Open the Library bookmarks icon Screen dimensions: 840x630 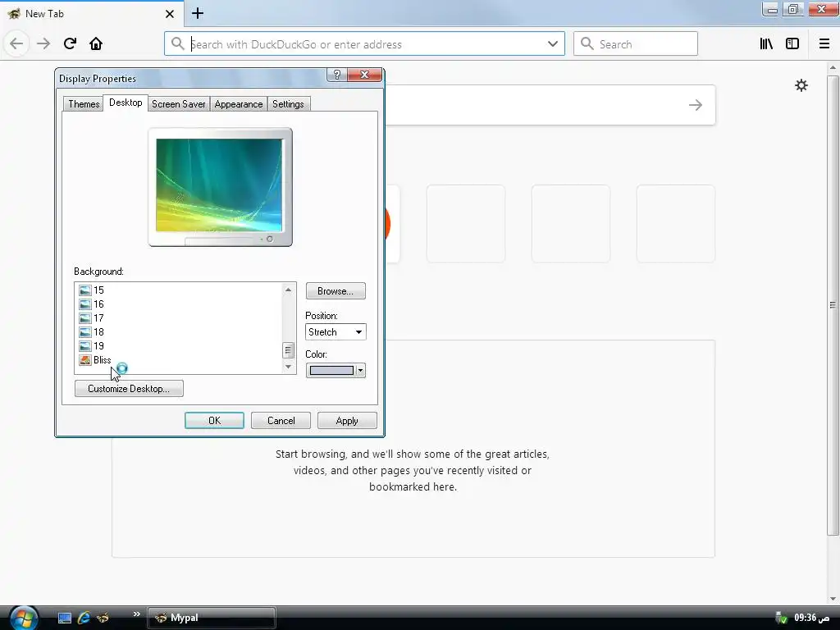[x=766, y=43]
